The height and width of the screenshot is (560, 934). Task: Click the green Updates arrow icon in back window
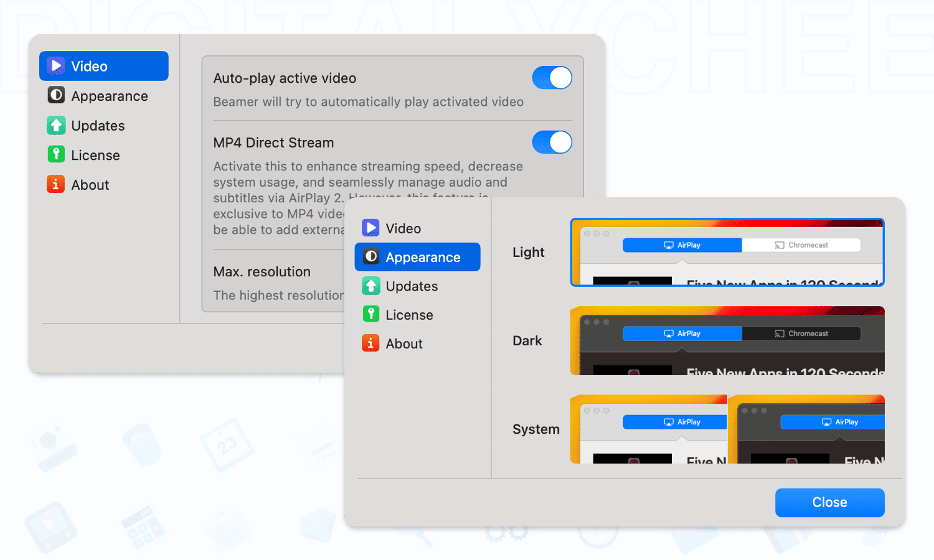click(57, 125)
